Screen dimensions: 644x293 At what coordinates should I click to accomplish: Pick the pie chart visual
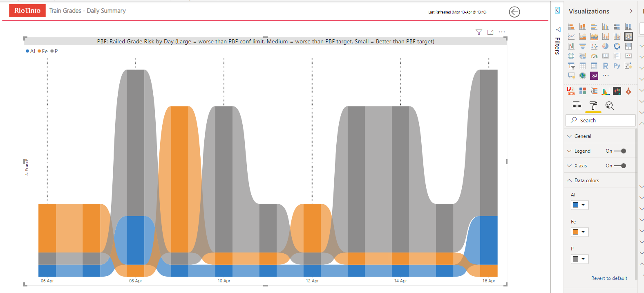pos(606,46)
